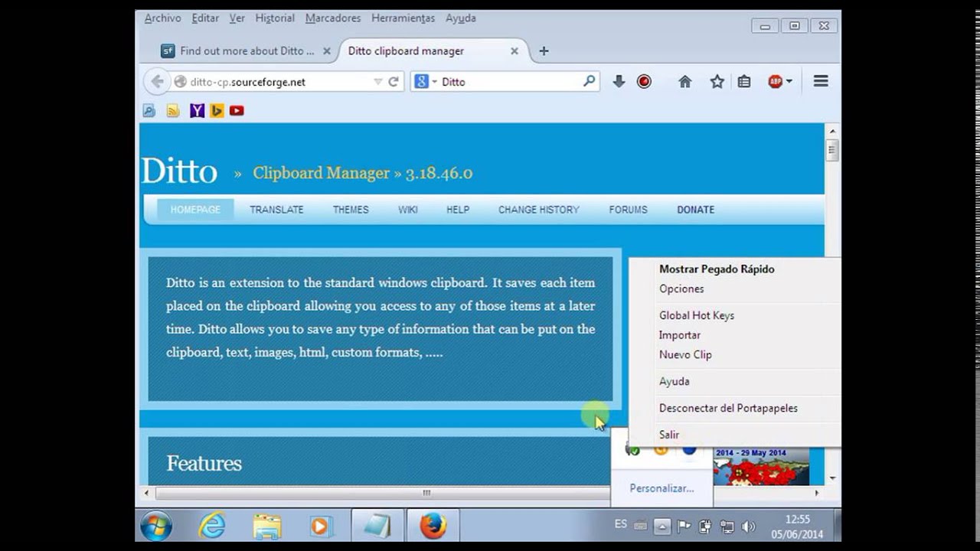The width and height of the screenshot is (980, 551).
Task: Open the Ayuda menu in menu bar
Action: (x=460, y=18)
